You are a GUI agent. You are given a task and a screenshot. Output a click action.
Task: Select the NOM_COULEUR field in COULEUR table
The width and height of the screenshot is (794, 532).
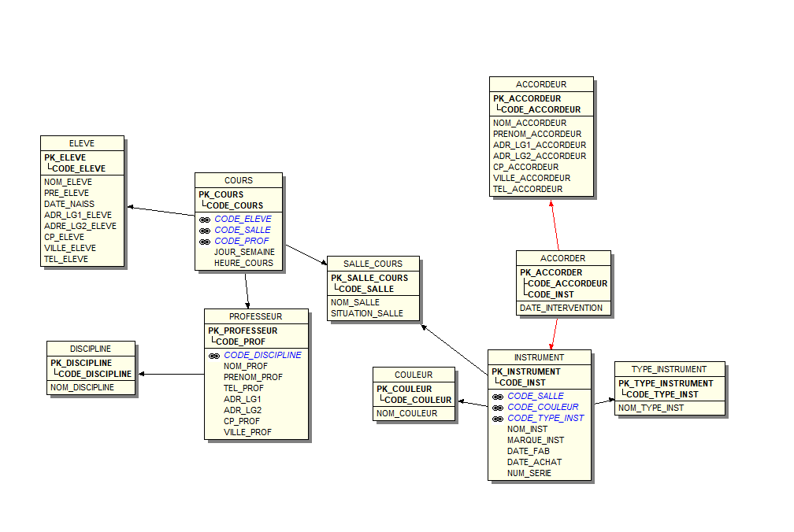[x=406, y=413]
